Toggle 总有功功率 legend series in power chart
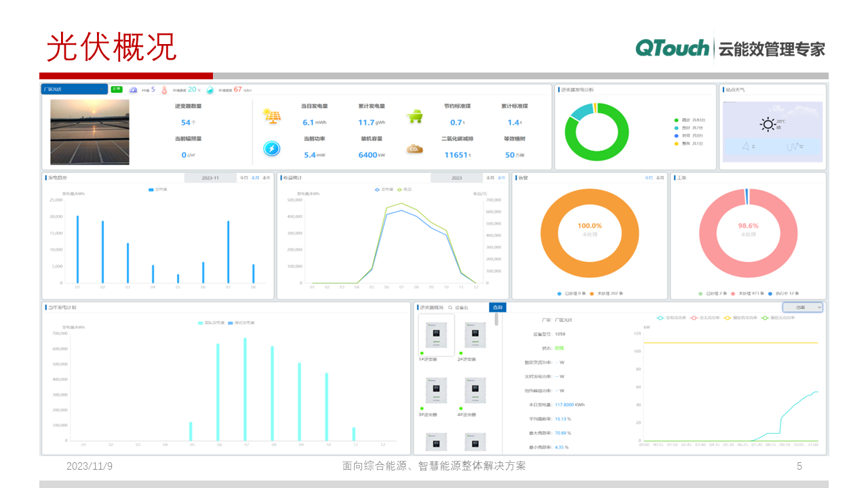This screenshot has height=488, width=868. point(673,317)
